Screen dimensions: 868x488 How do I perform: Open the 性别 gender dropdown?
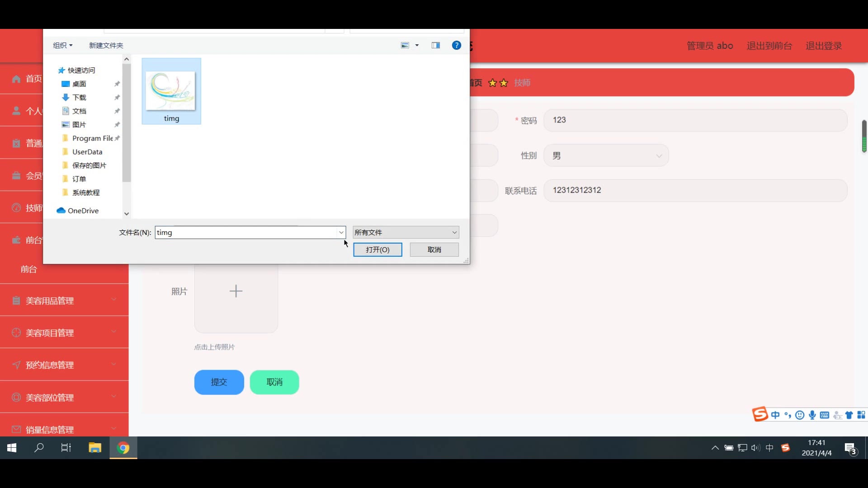[606, 155]
